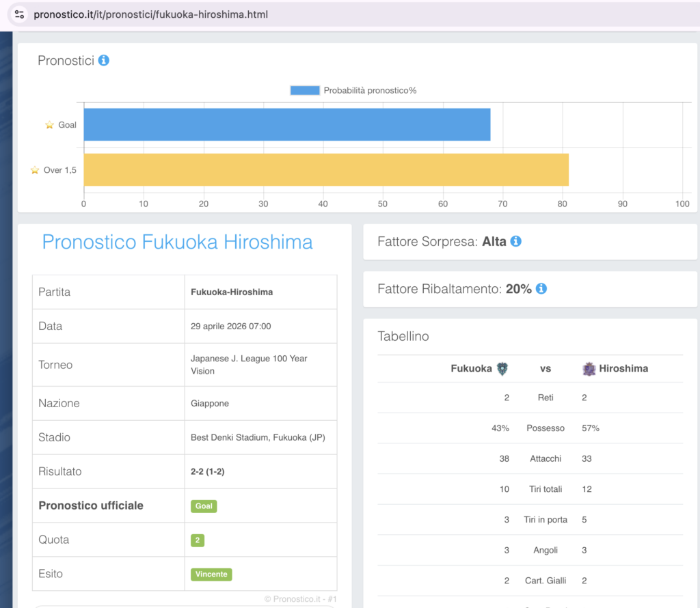Click the Hiroshima team crest icon
This screenshot has height=608, width=700.
589,369
